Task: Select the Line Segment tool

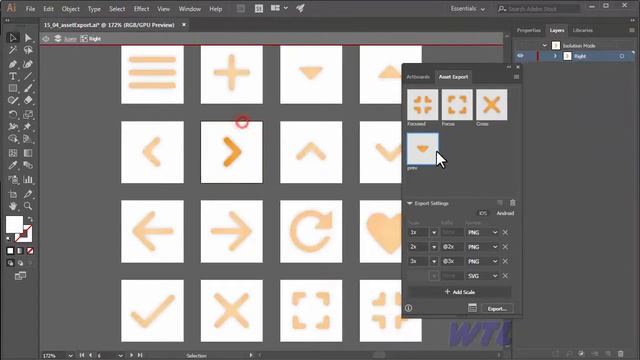Action: click(28, 76)
